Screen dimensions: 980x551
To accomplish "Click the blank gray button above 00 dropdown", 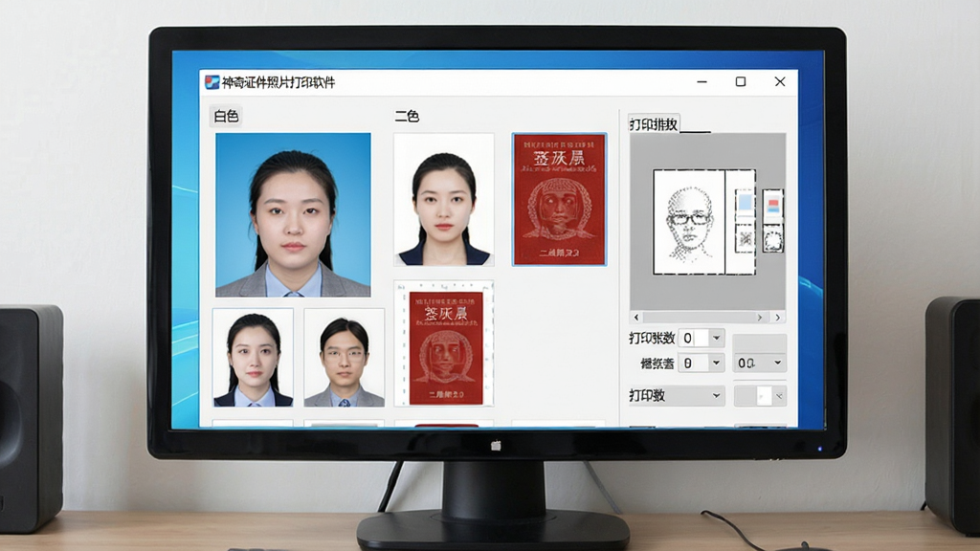I will [x=759, y=343].
